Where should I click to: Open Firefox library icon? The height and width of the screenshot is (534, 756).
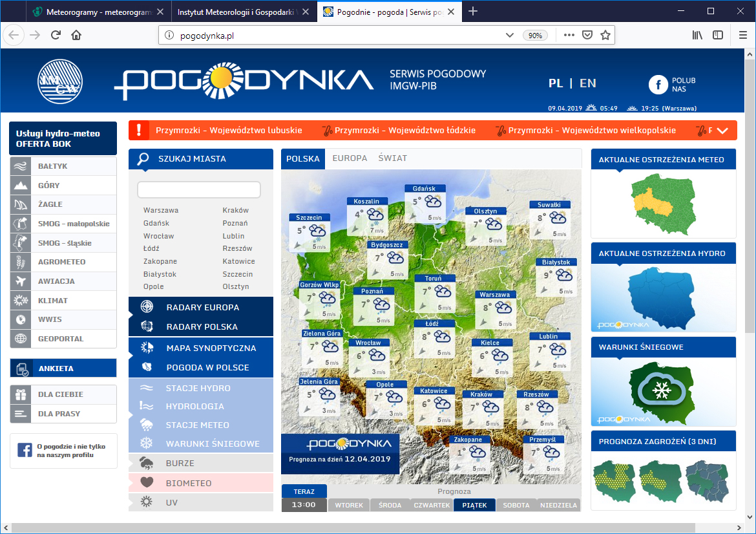click(x=697, y=36)
